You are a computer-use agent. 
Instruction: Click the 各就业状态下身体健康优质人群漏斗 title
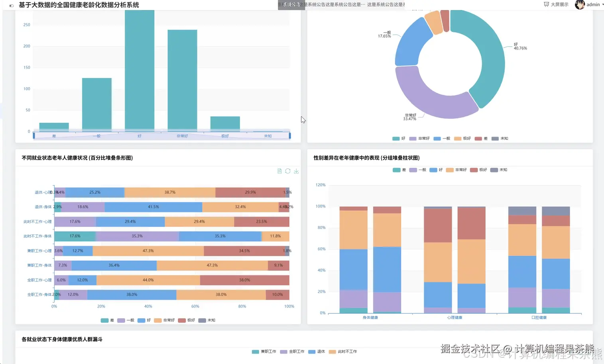coord(62,339)
